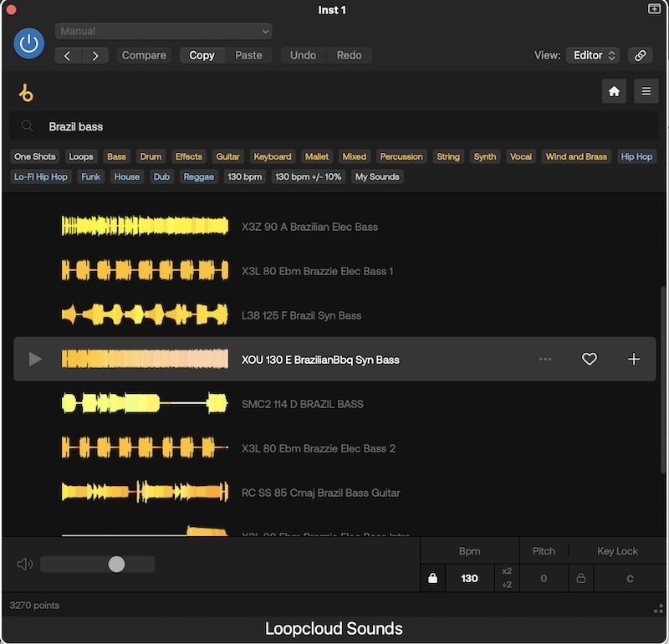Select the Effects tag filter
The height and width of the screenshot is (644, 669).
tap(189, 156)
